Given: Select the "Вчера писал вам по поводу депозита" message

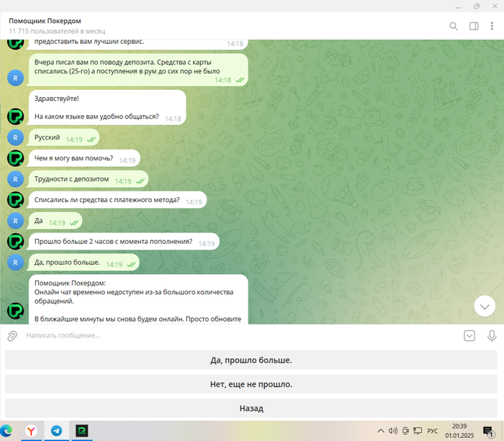Looking at the screenshot, I should [x=138, y=70].
